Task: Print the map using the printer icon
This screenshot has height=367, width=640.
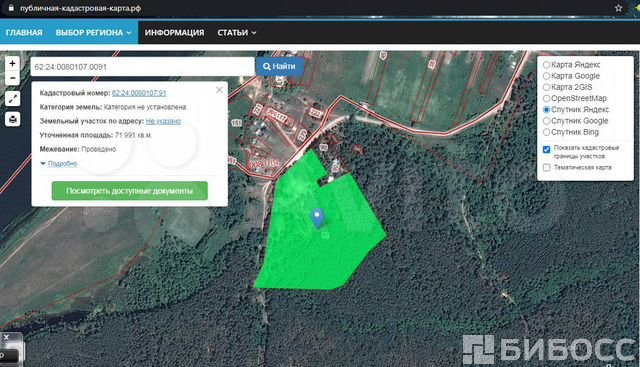Action: 13,119
